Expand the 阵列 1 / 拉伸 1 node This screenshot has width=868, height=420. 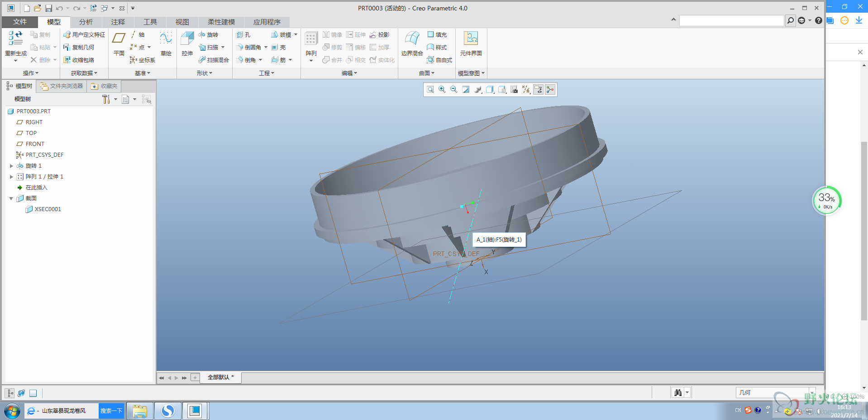click(11, 177)
